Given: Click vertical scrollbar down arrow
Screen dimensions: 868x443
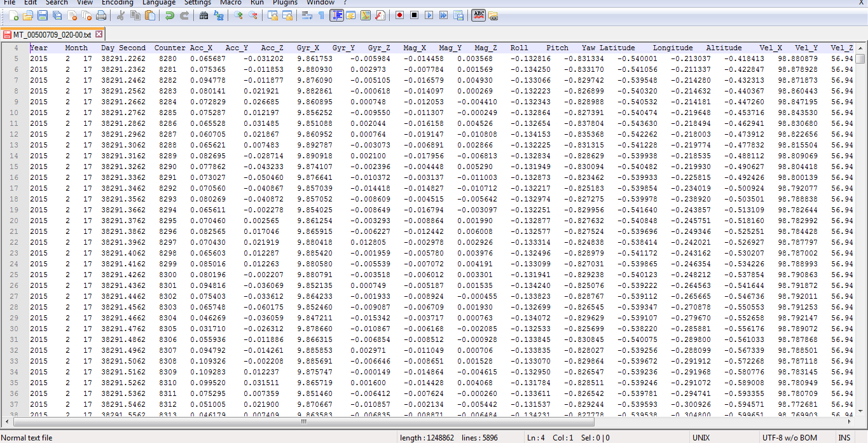Looking at the screenshot, I should (x=860, y=412).
